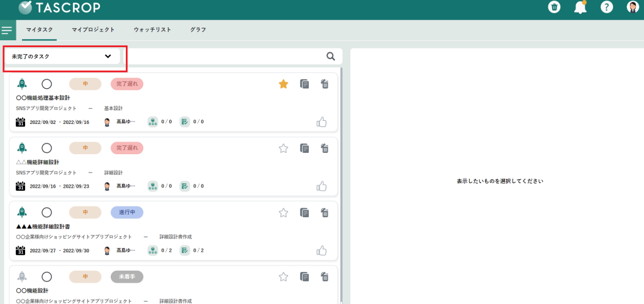
Task: Click the TASCROP logo
Action: coord(59,7)
